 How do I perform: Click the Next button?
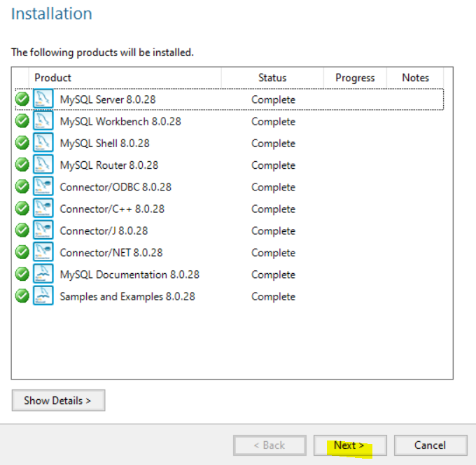(350, 445)
